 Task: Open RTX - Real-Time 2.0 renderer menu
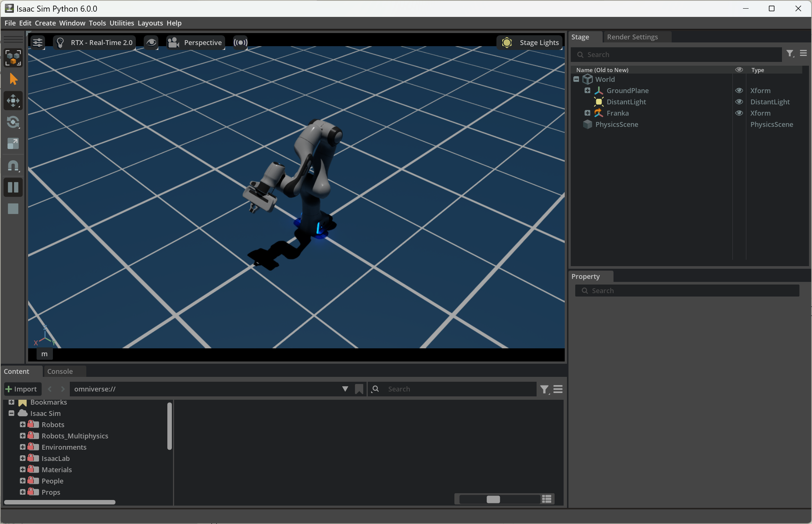(x=95, y=42)
